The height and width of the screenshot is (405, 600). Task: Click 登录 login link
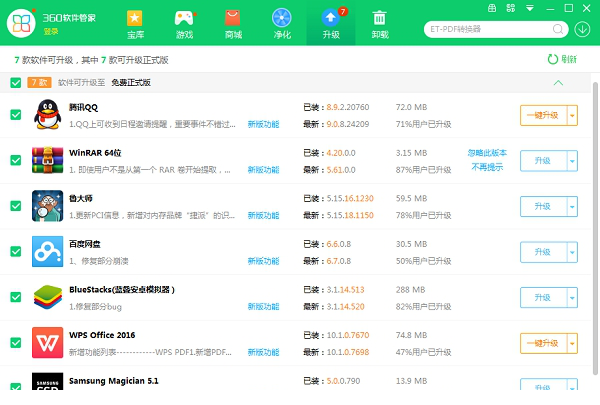click(x=51, y=31)
